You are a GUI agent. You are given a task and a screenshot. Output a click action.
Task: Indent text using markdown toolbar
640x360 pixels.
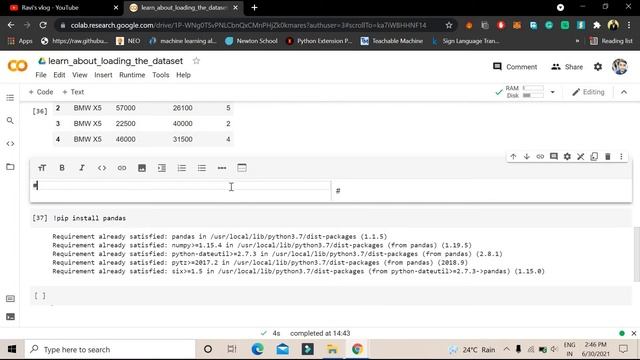pyautogui.click(x=162, y=168)
